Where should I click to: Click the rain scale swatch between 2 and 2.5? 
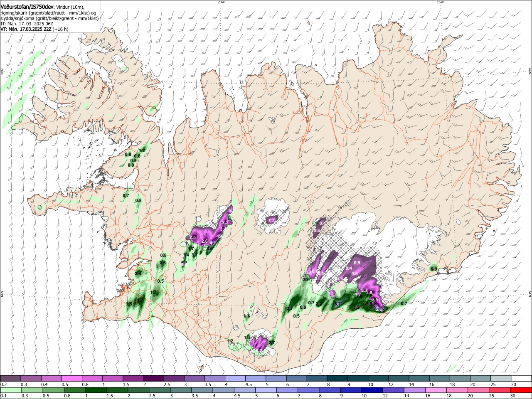pyautogui.click(x=139, y=390)
